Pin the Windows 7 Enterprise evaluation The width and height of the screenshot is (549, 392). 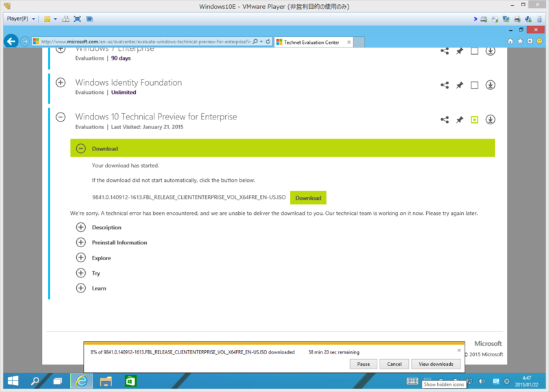pyautogui.click(x=460, y=51)
